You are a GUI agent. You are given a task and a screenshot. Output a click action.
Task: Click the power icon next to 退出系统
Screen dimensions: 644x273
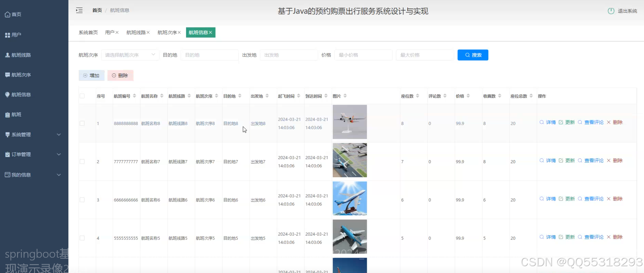point(611,11)
